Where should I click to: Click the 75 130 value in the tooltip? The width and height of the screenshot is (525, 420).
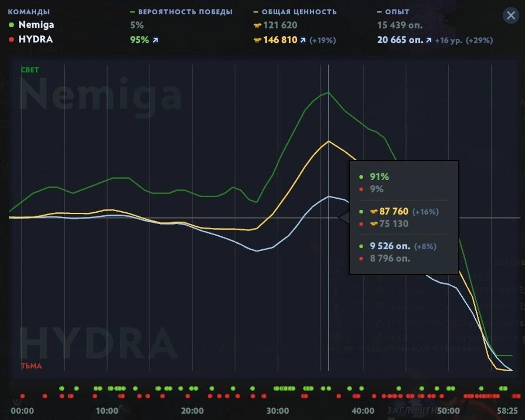(x=394, y=224)
